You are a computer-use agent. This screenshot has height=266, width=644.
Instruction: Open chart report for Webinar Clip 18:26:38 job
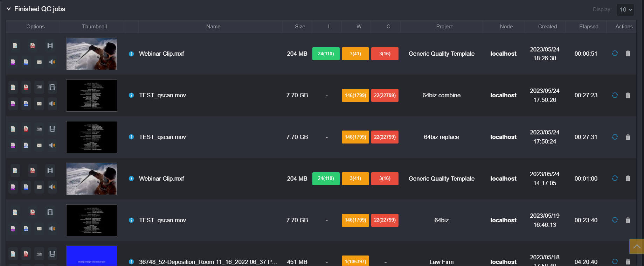point(15,45)
